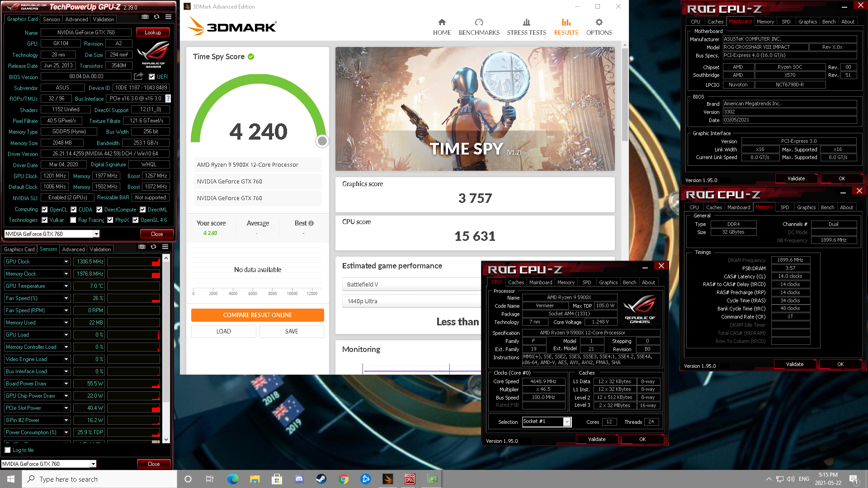
Task: Open Battlefield V game dropdown
Action: click(x=411, y=284)
